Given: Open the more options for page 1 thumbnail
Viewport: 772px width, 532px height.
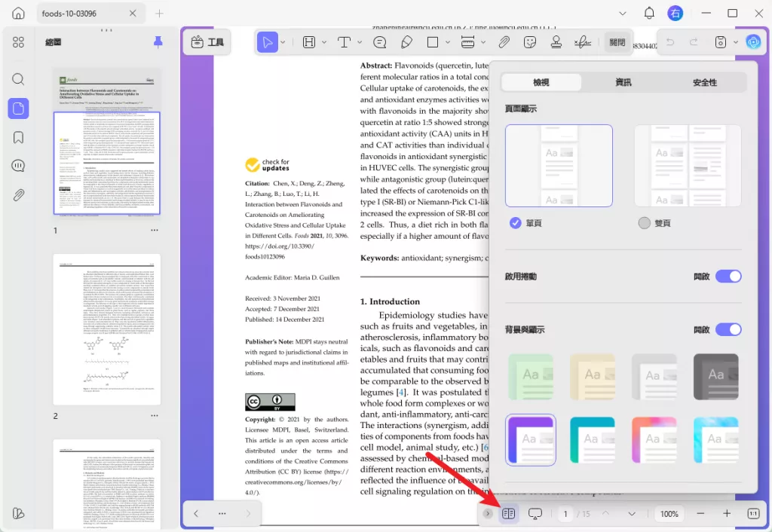Looking at the screenshot, I should (155, 231).
